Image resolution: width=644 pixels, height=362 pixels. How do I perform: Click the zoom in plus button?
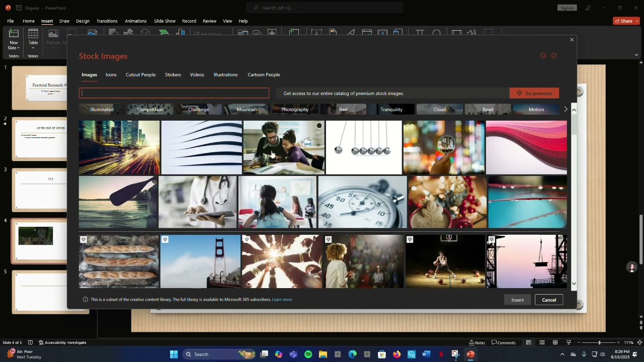click(x=618, y=343)
